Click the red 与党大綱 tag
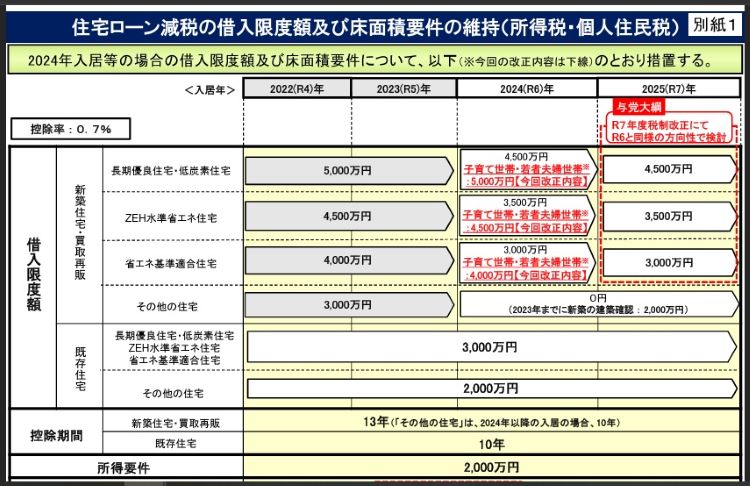The image size is (750, 486). [638, 107]
